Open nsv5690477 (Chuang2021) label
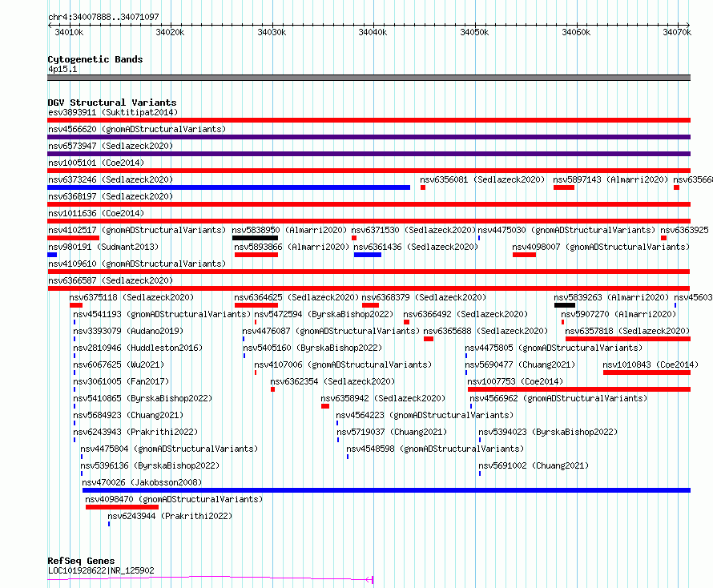Viewport: 713px width, 588px height. [x=520, y=364]
